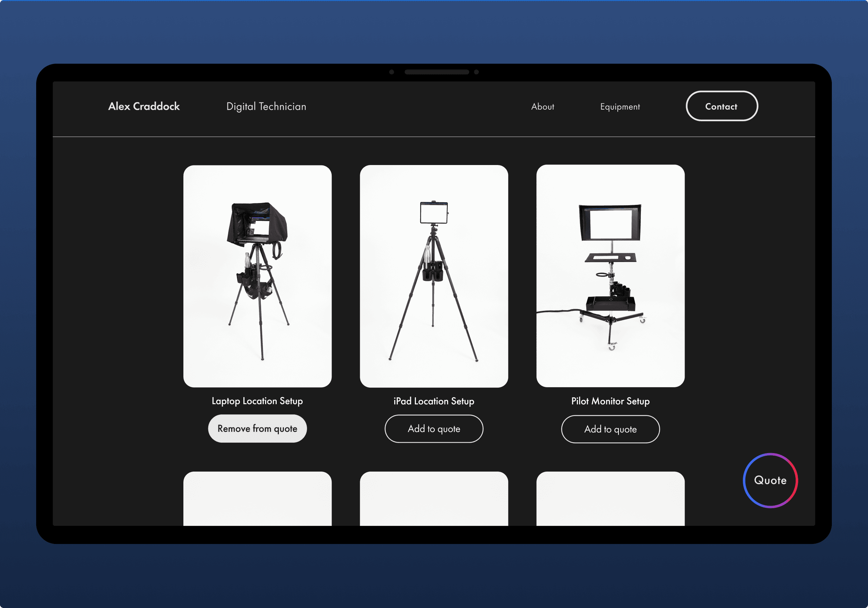Open the Pilot Monitor Setup image

coord(610,276)
